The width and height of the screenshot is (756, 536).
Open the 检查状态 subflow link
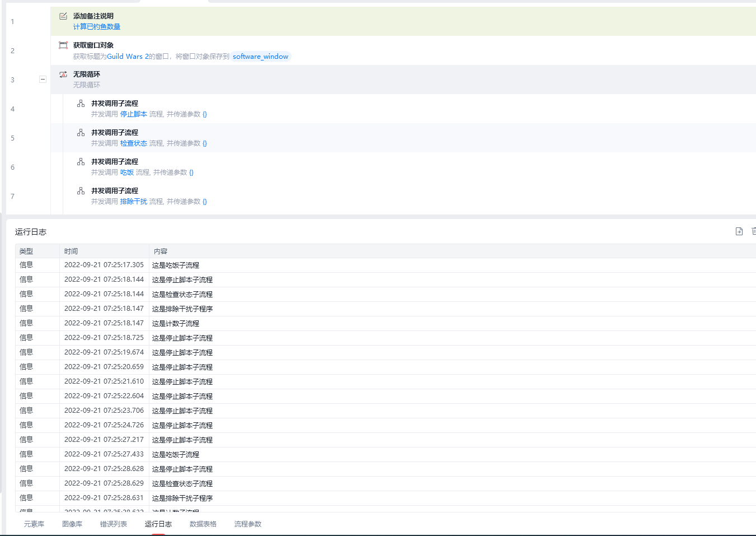click(134, 143)
